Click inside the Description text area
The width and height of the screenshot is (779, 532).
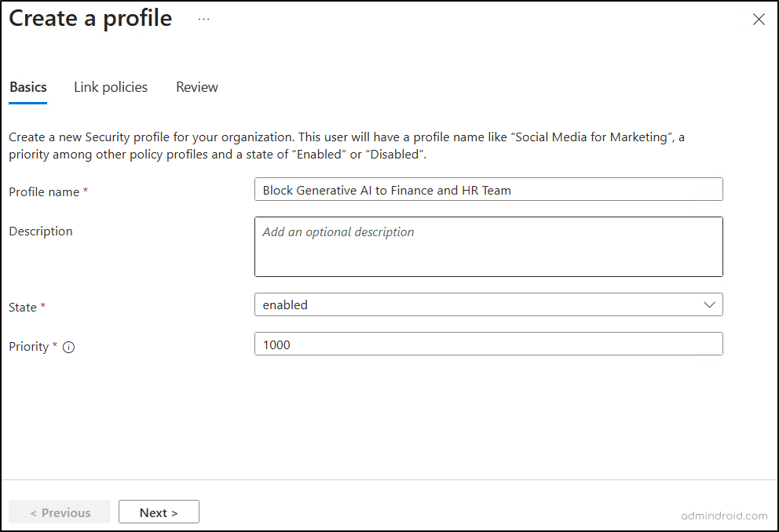[x=488, y=247]
